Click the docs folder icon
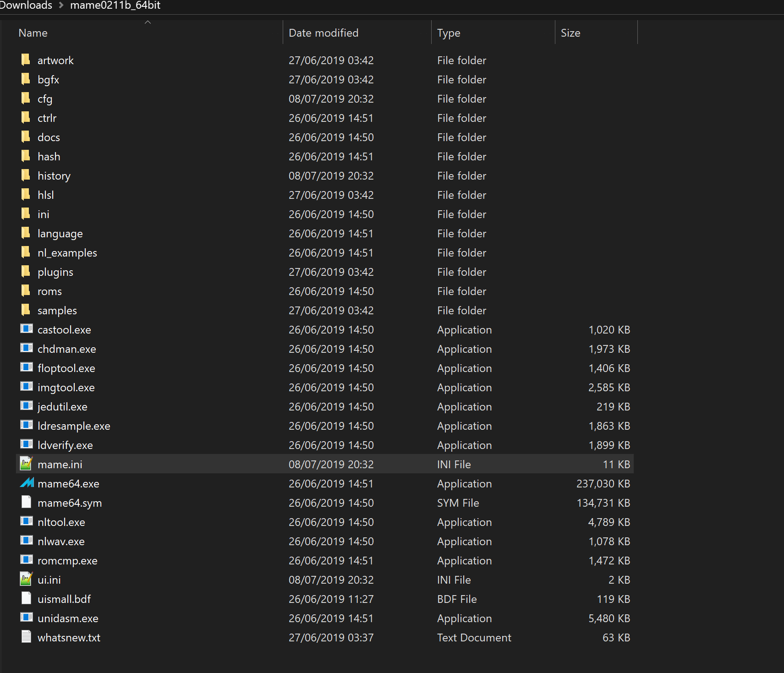The image size is (784, 673). (26, 137)
